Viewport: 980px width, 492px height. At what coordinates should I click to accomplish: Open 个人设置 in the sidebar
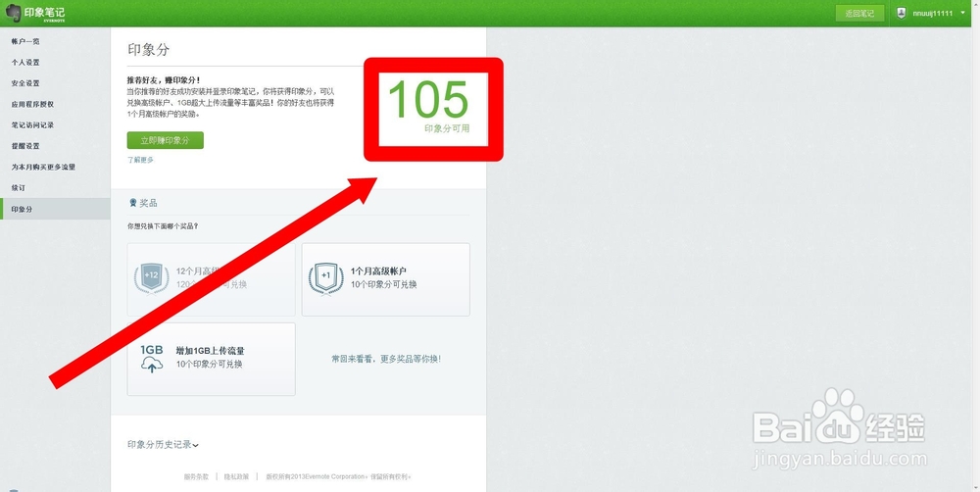25,63
